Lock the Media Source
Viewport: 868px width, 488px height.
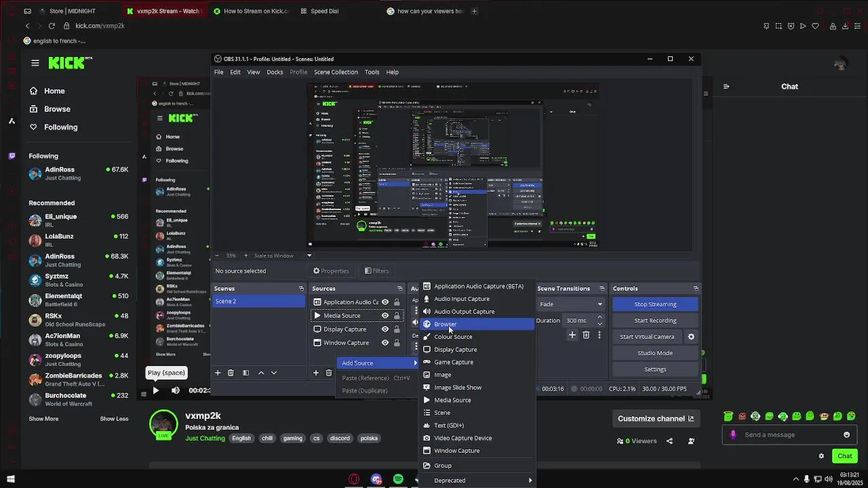click(397, 316)
